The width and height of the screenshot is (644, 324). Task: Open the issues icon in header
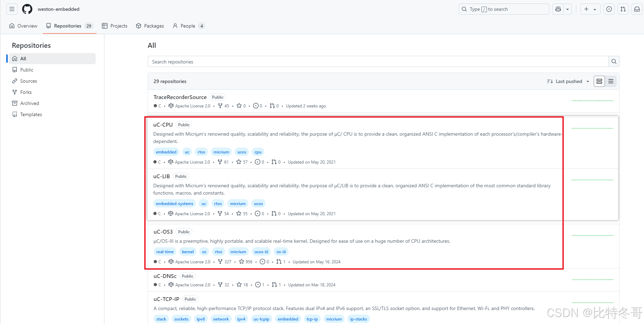(609, 9)
